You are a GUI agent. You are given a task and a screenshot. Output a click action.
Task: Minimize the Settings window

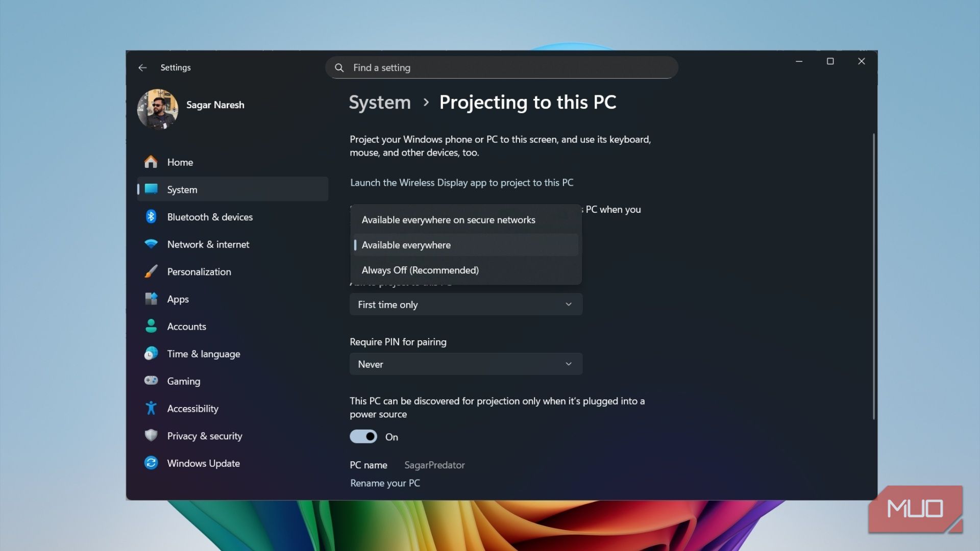coord(799,61)
